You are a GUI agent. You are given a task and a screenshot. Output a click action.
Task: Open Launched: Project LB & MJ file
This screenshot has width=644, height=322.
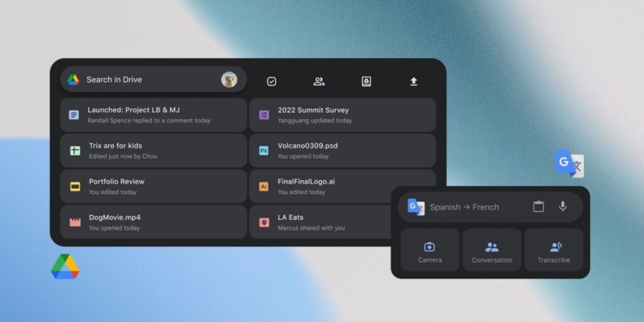pos(153,115)
